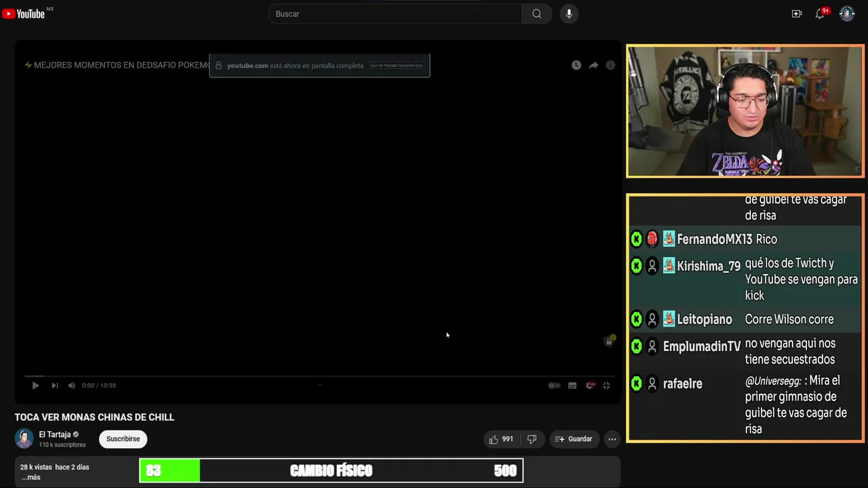Open the account avatar menu

pos(847,14)
